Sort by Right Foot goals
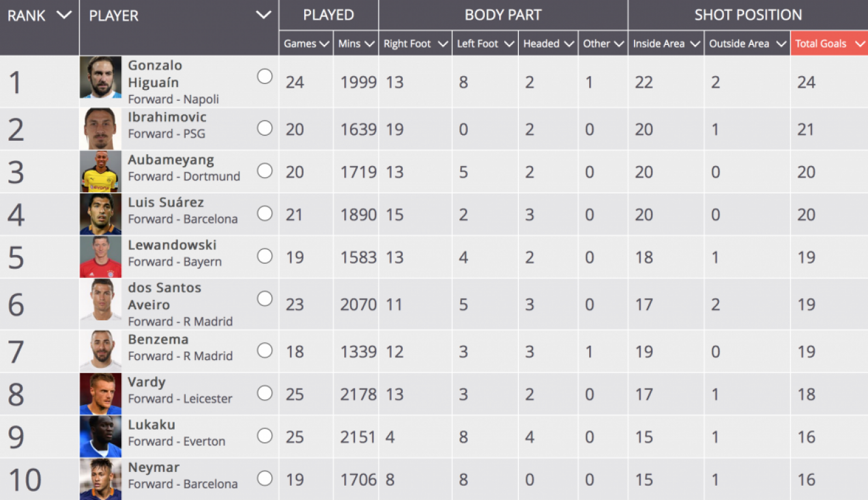 tap(443, 44)
